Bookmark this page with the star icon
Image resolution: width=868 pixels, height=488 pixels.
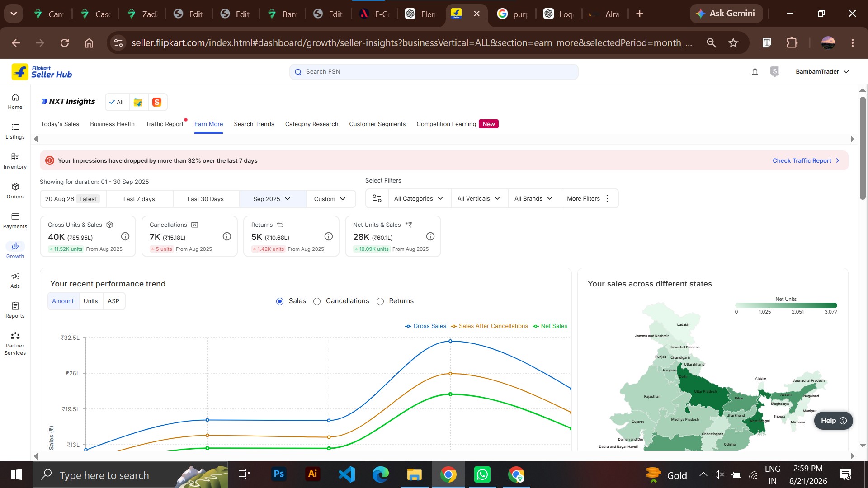(x=733, y=43)
